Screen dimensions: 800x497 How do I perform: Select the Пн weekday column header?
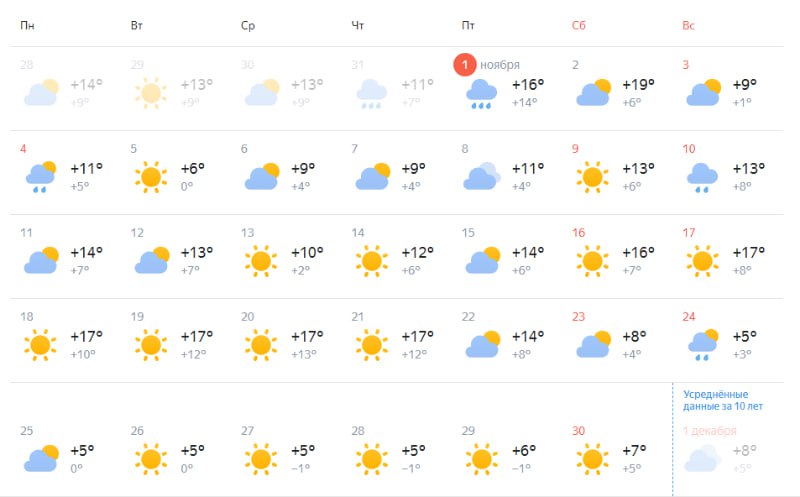[x=28, y=26]
